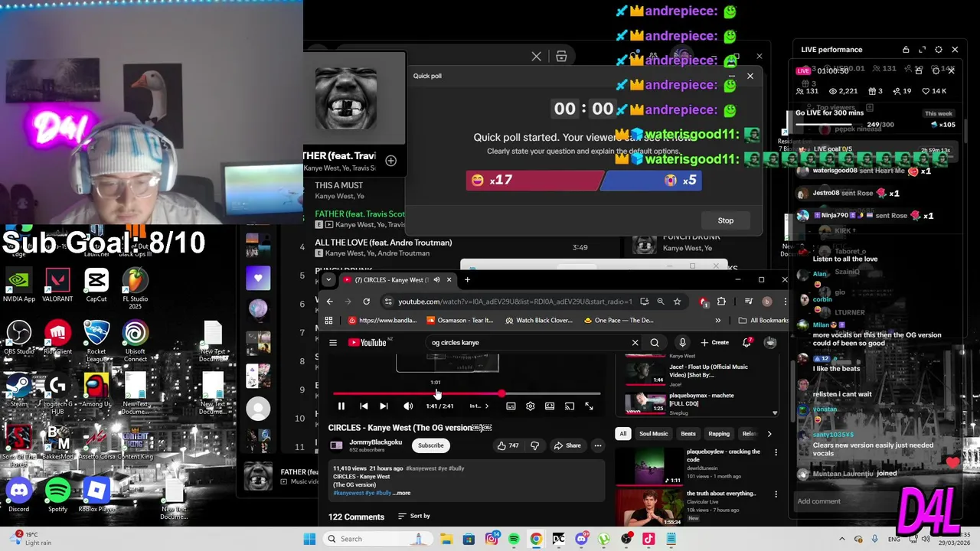Image resolution: width=980 pixels, height=551 pixels.
Task: Pause the YouTube video
Action: 341,406
